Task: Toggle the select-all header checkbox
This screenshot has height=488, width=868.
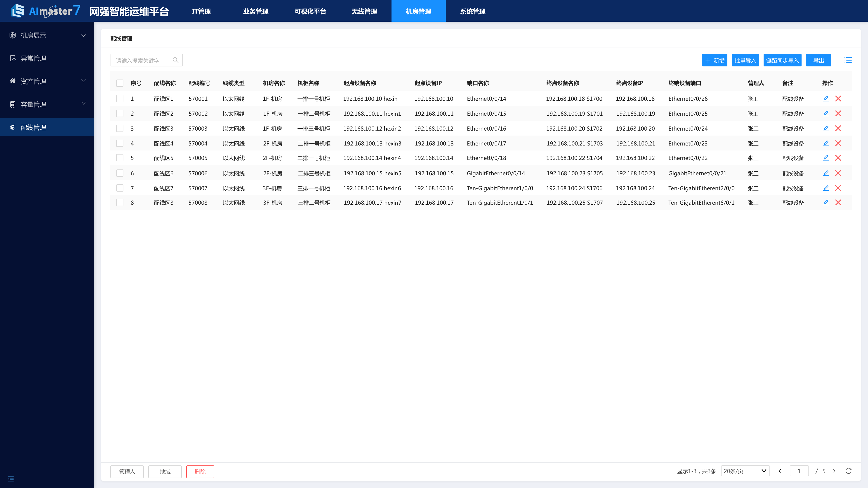Action: [120, 83]
